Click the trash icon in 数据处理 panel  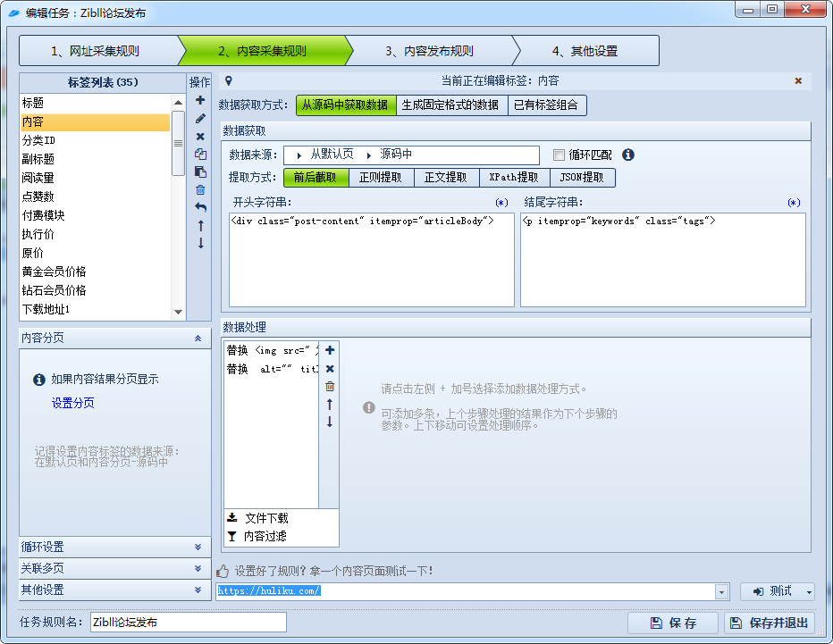[x=330, y=386]
